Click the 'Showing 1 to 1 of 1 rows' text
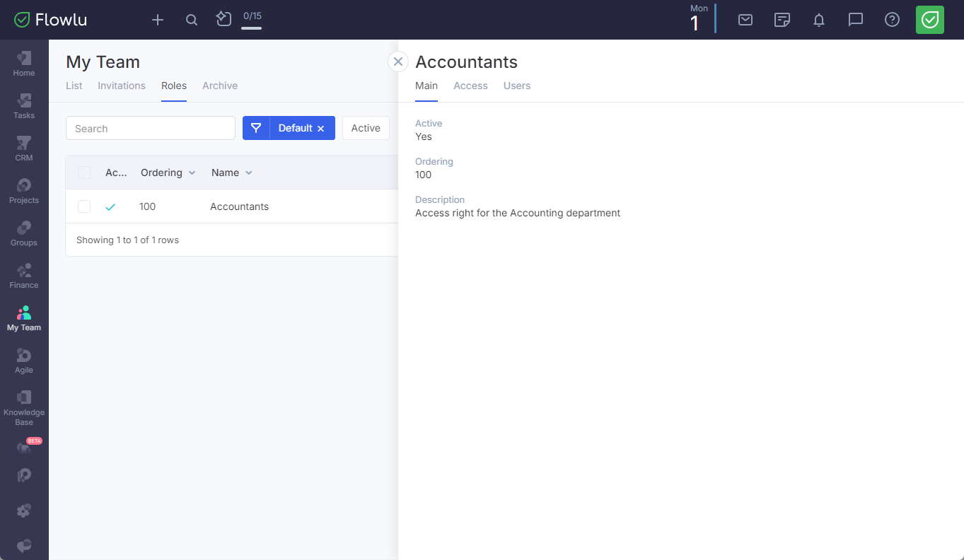Viewport: 964px width, 560px height. pos(127,240)
